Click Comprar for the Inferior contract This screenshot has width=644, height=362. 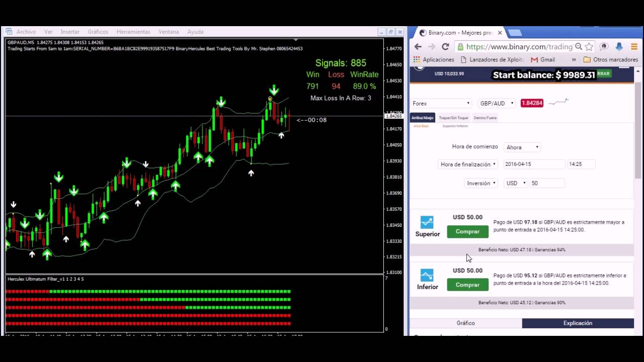pyautogui.click(x=467, y=285)
